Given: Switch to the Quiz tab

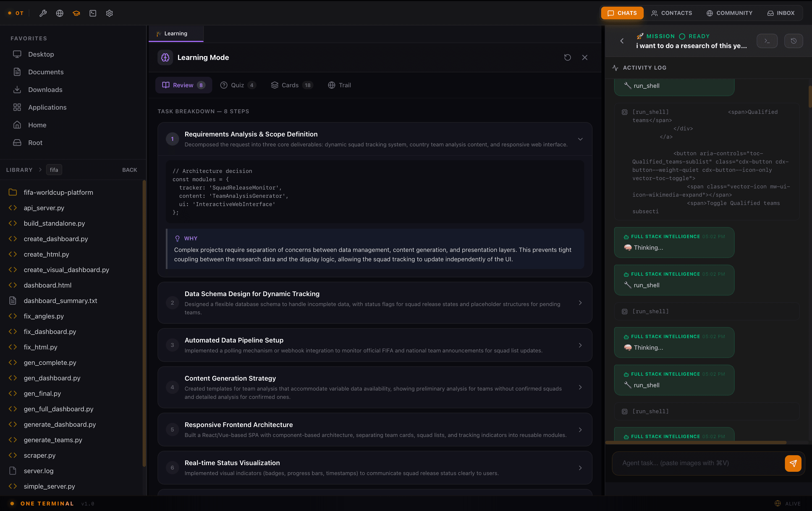Looking at the screenshot, I should click(238, 85).
